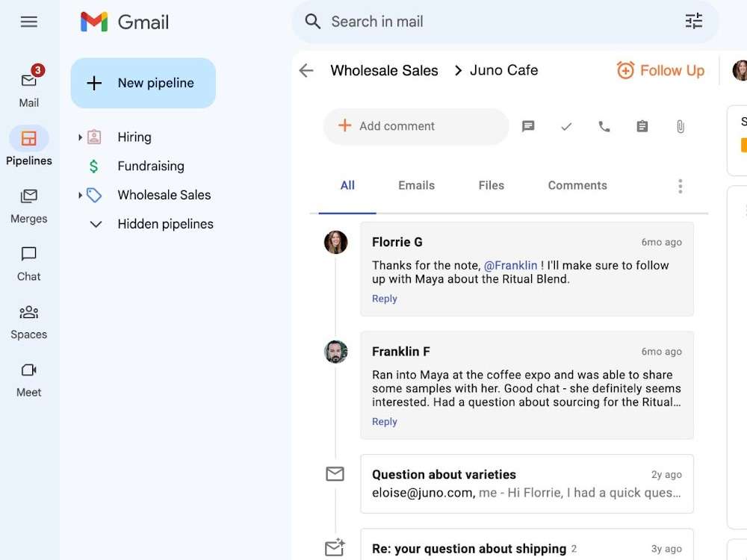Open the Wholesale Sales breadcrumb
The image size is (747, 560).
pos(384,70)
